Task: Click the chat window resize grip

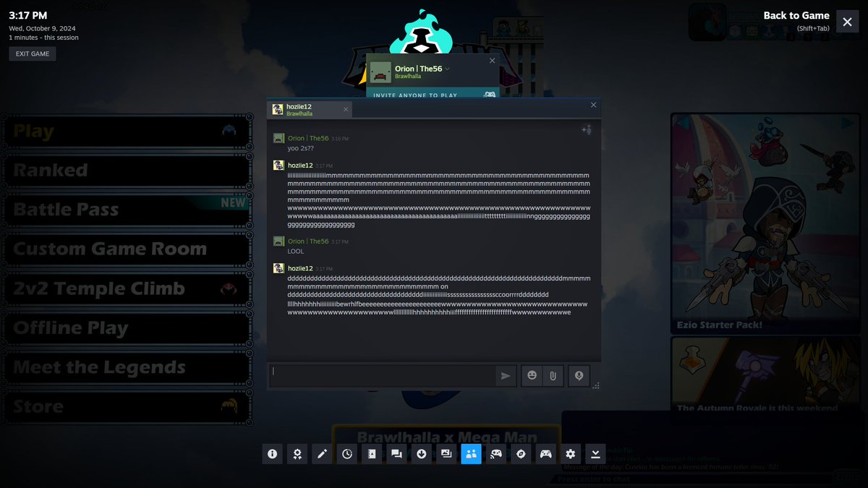Action: [x=595, y=386]
